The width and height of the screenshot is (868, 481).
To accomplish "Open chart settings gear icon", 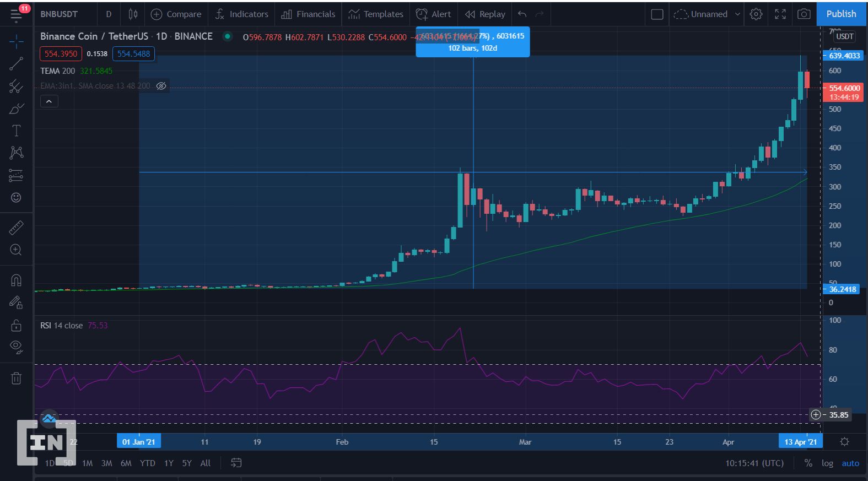I will click(756, 14).
